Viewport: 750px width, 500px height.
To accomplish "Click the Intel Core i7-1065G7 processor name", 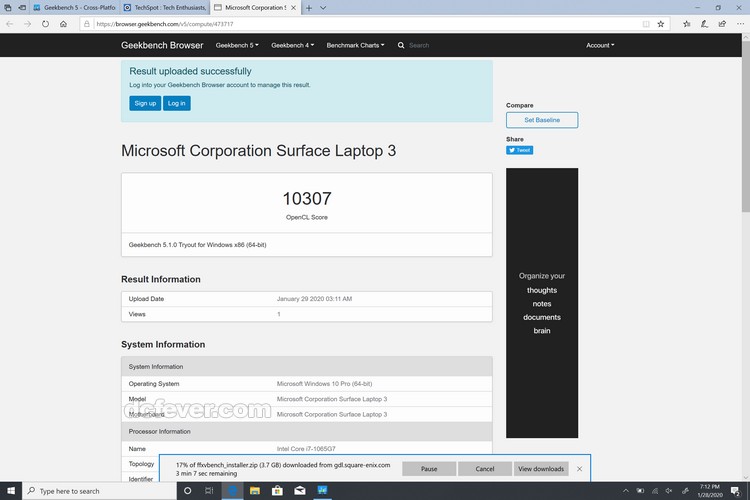I will point(306,449).
